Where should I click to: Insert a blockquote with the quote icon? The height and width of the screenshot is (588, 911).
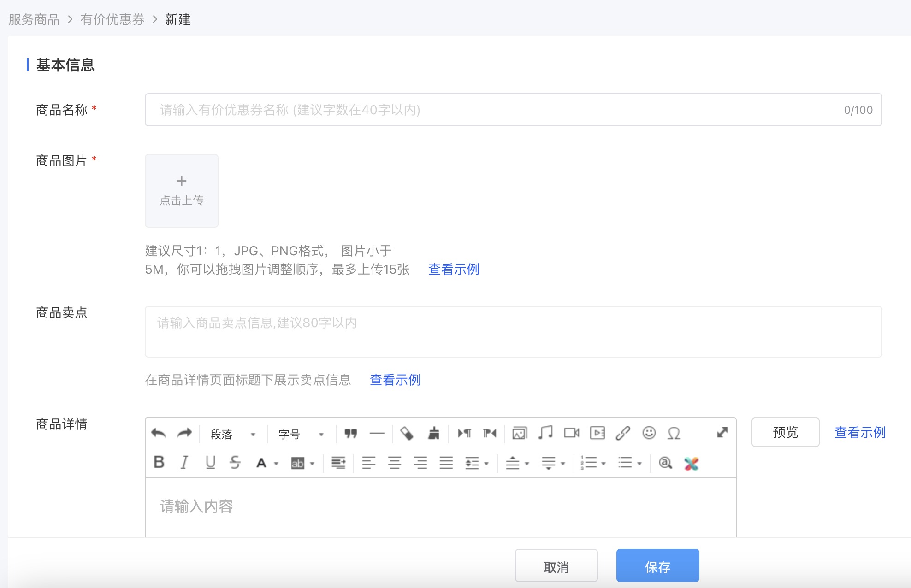[x=351, y=433]
